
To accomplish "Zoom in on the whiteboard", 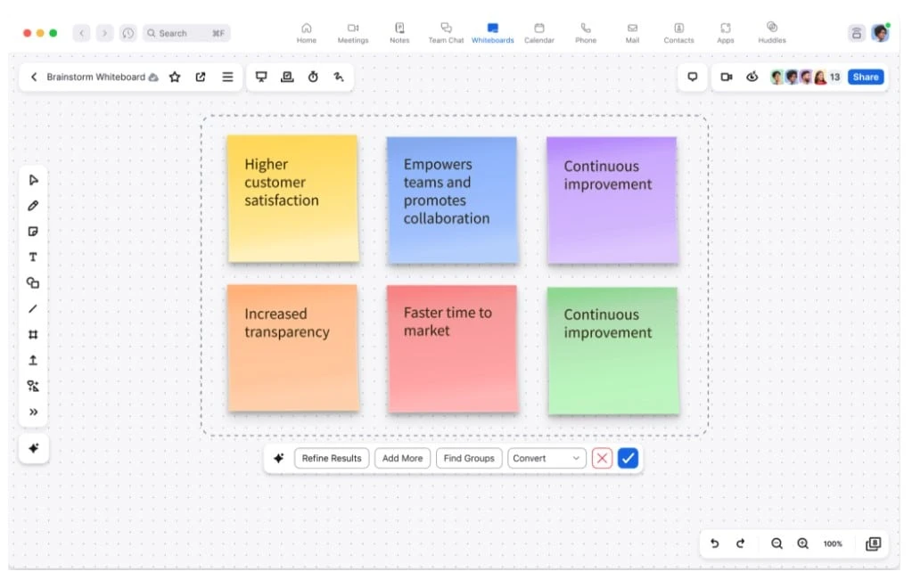I will pos(802,543).
